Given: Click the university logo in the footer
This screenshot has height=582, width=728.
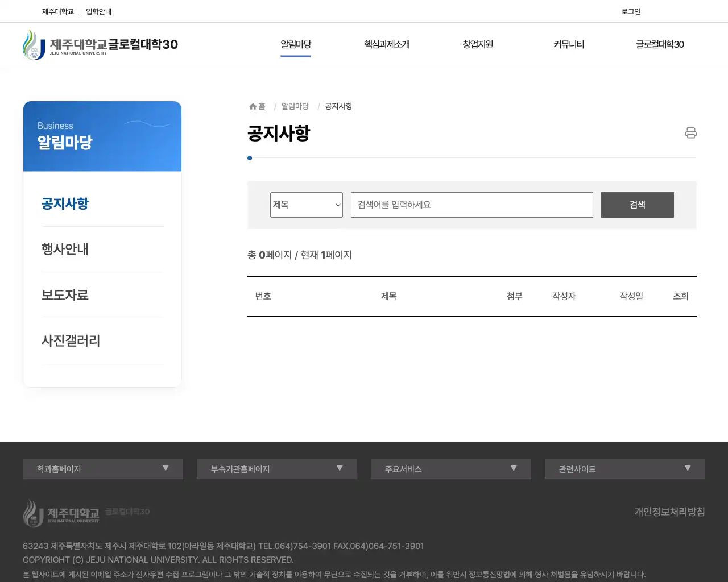Looking at the screenshot, I should (63, 513).
